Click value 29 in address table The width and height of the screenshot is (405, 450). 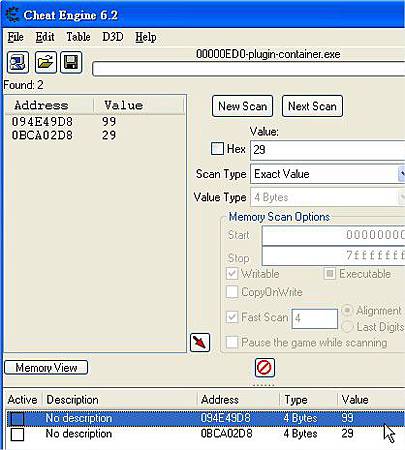pyautogui.click(x=347, y=434)
